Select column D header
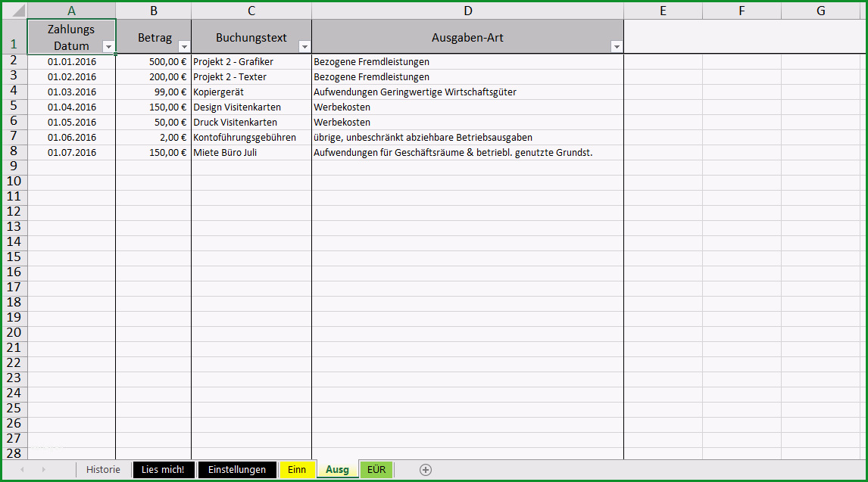Viewport: 868px width, 482px height. pos(468,11)
